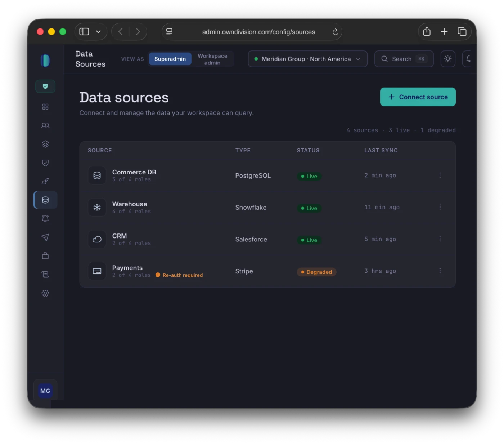Click the browser address bar URL
Viewport: 504px width, 445px height.
[258, 32]
